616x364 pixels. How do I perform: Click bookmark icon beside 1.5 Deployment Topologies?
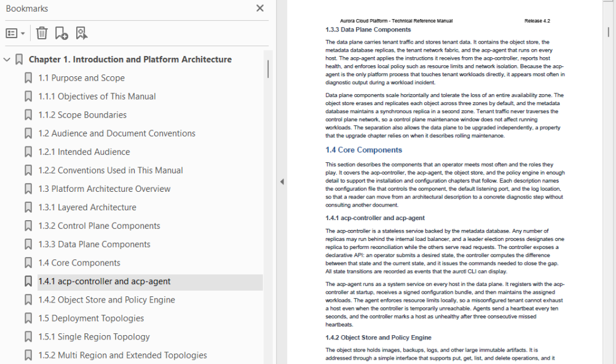click(x=28, y=318)
